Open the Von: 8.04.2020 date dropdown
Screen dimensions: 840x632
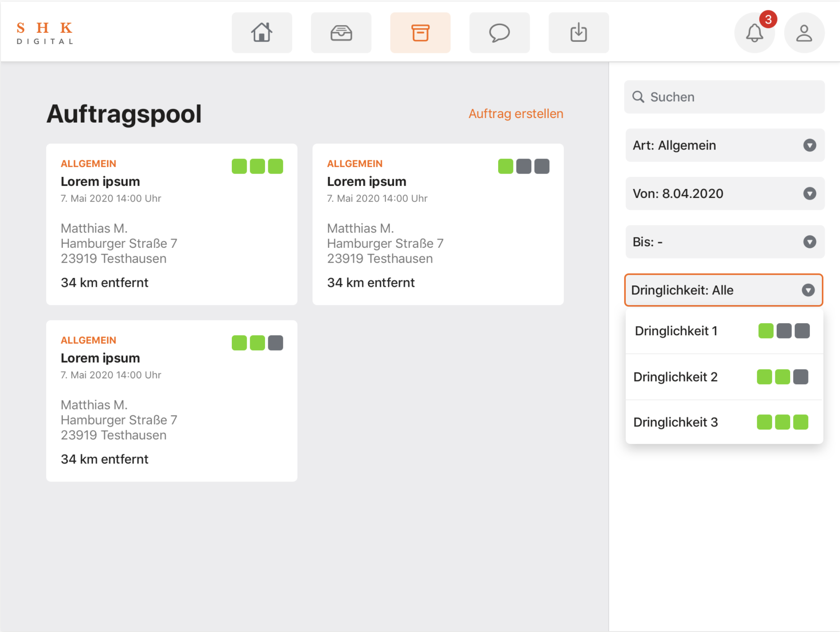coord(725,193)
